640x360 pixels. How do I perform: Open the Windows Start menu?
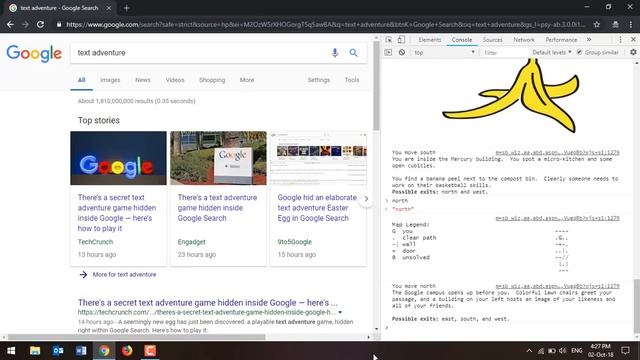coord(11,351)
